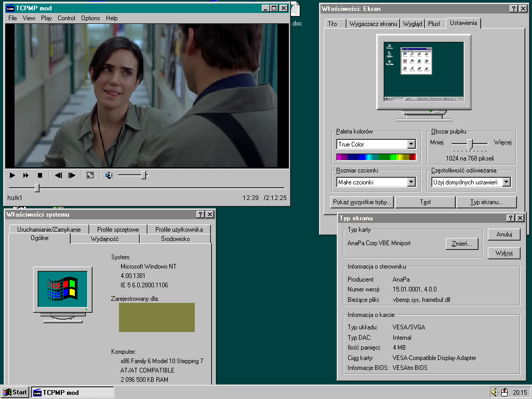Click the hulk1 file name in TCPMP

tap(15, 198)
